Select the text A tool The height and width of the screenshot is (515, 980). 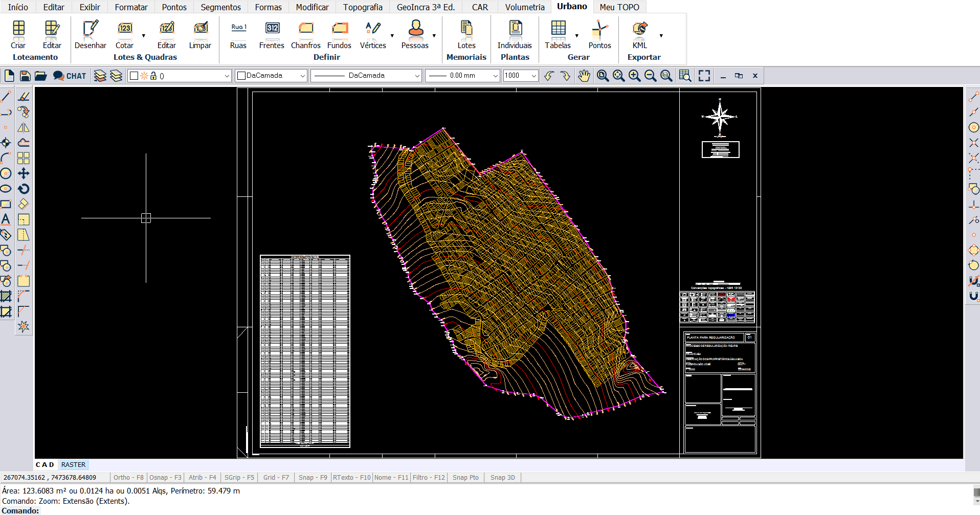(6, 219)
